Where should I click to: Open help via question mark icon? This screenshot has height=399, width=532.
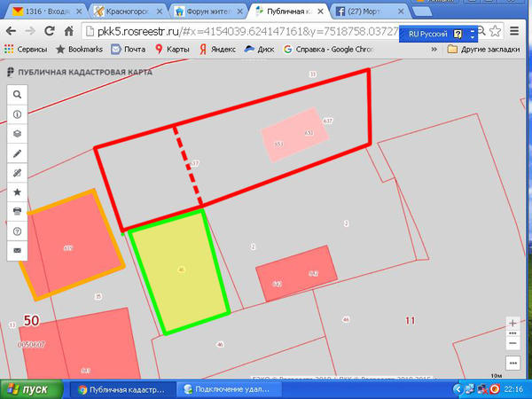click(x=17, y=231)
